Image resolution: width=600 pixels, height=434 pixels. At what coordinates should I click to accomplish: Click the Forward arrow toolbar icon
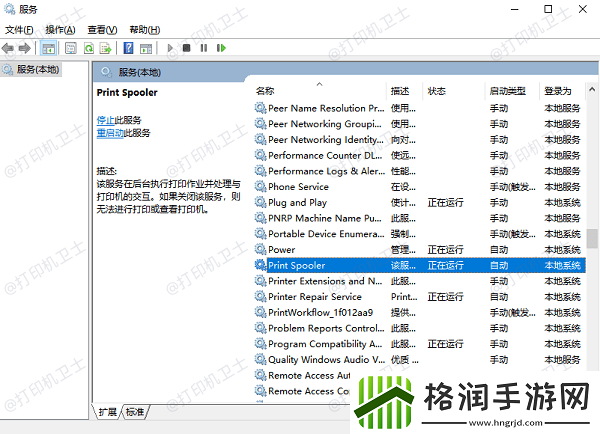point(24,48)
